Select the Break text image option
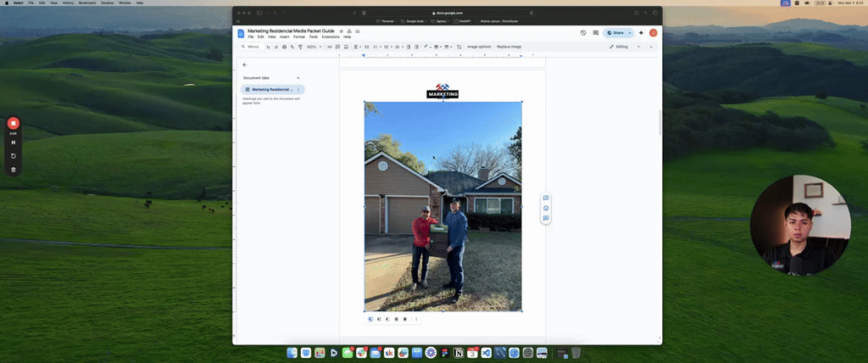Viewport: 868px width, 363px height. pyautogui.click(x=387, y=319)
